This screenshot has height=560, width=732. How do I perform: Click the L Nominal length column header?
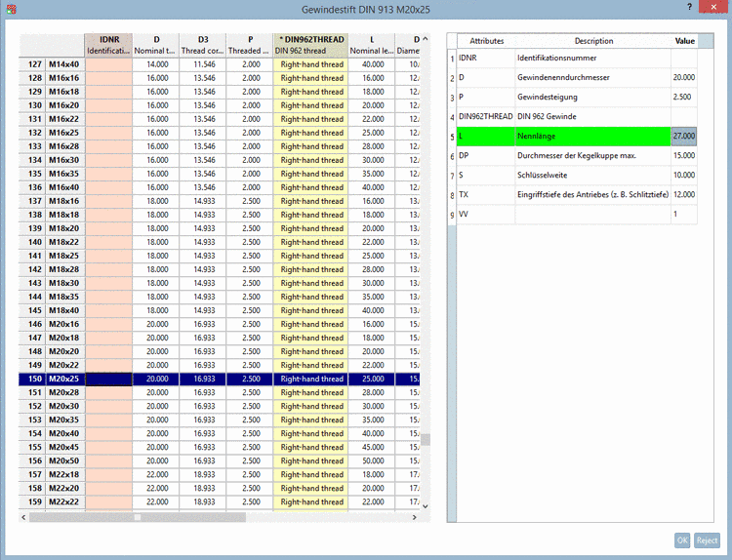(x=372, y=45)
